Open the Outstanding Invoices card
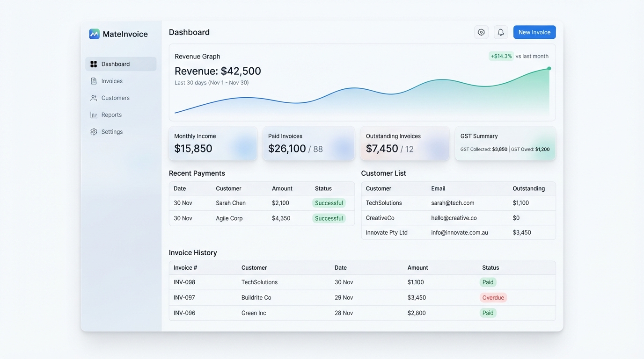 pos(405,144)
